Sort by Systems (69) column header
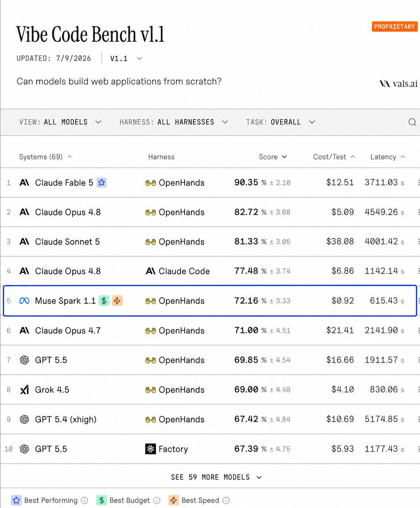This screenshot has width=420, height=508. pyautogui.click(x=46, y=157)
